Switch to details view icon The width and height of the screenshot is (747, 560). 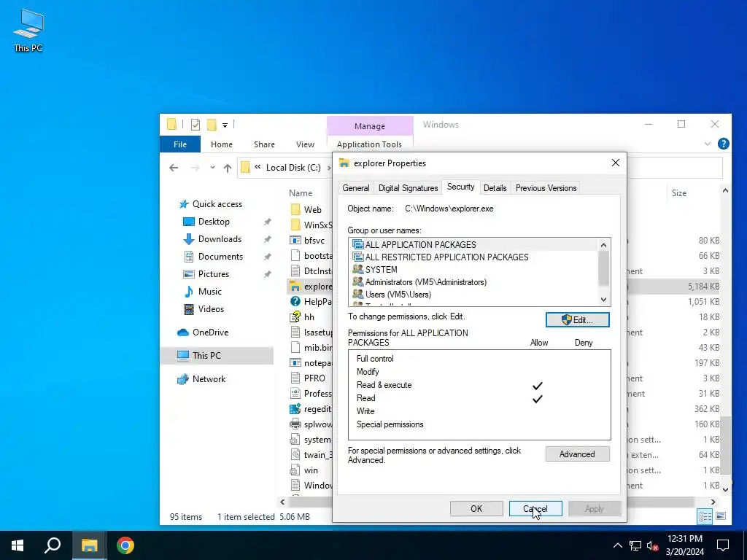pos(705,517)
